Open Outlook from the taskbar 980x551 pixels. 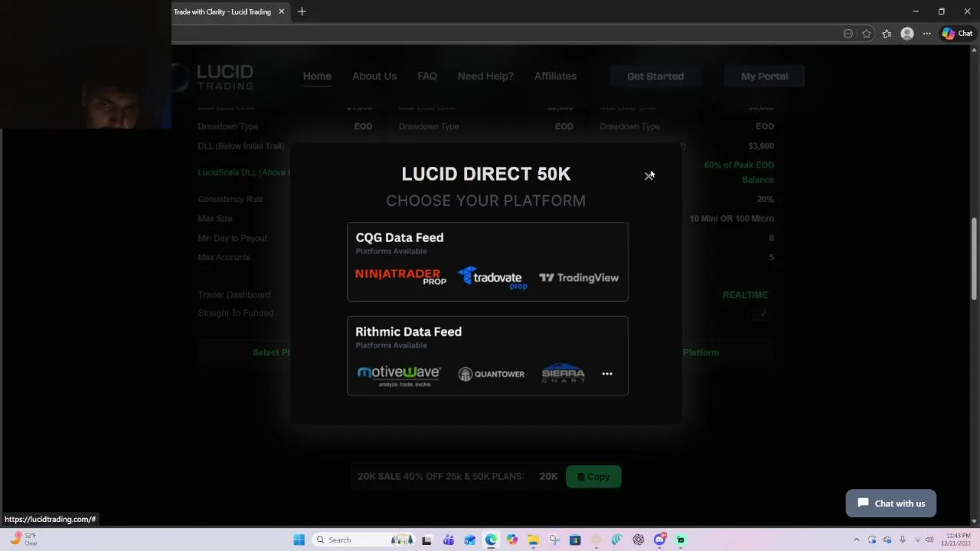coord(469,540)
